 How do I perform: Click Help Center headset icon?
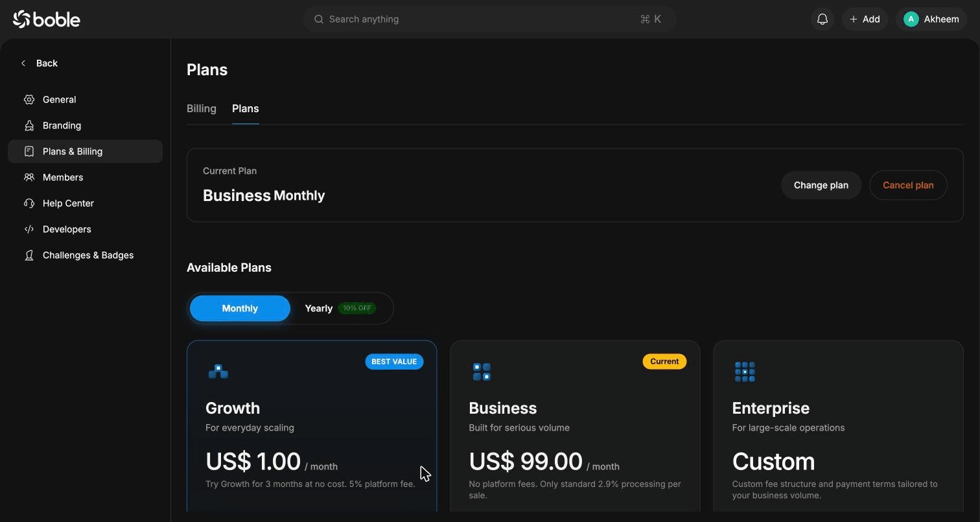pyautogui.click(x=29, y=203)
